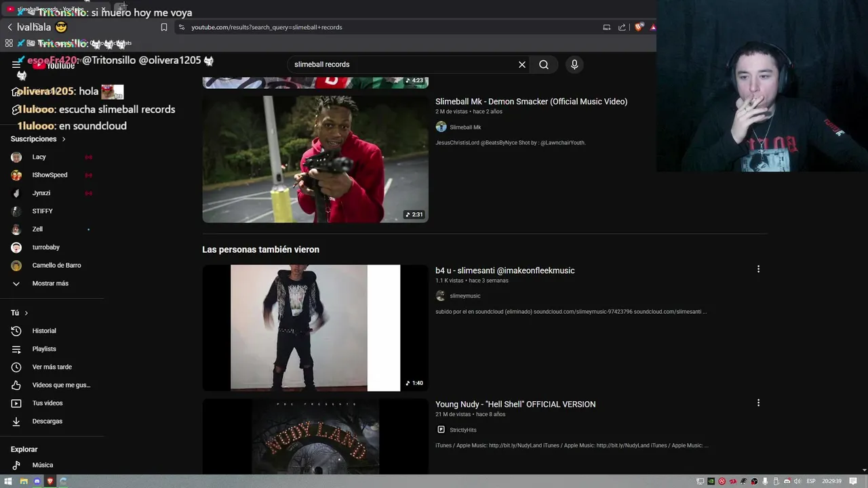Screen dimensions: 868x488
Task: Open Discord from the taskbar
Action: [37, 481]
